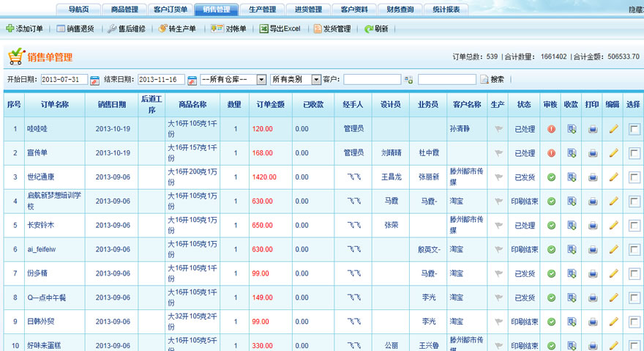Click the 刷新 refresh button

(376, 29)
